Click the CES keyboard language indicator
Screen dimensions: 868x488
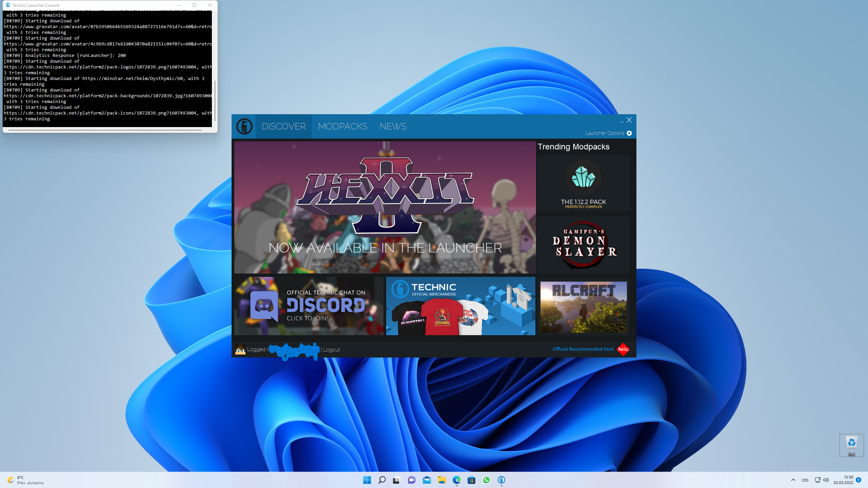pyautogui.click(x=805, y=480)
